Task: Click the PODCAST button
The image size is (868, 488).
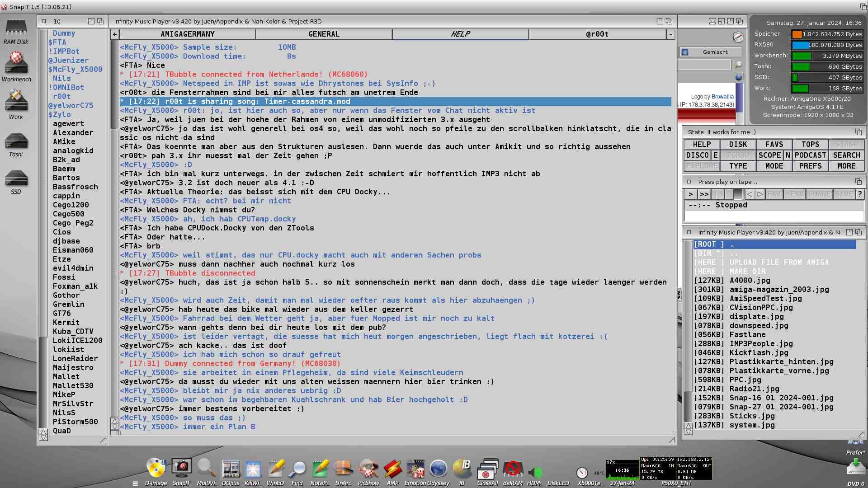Action: (810, 155)
